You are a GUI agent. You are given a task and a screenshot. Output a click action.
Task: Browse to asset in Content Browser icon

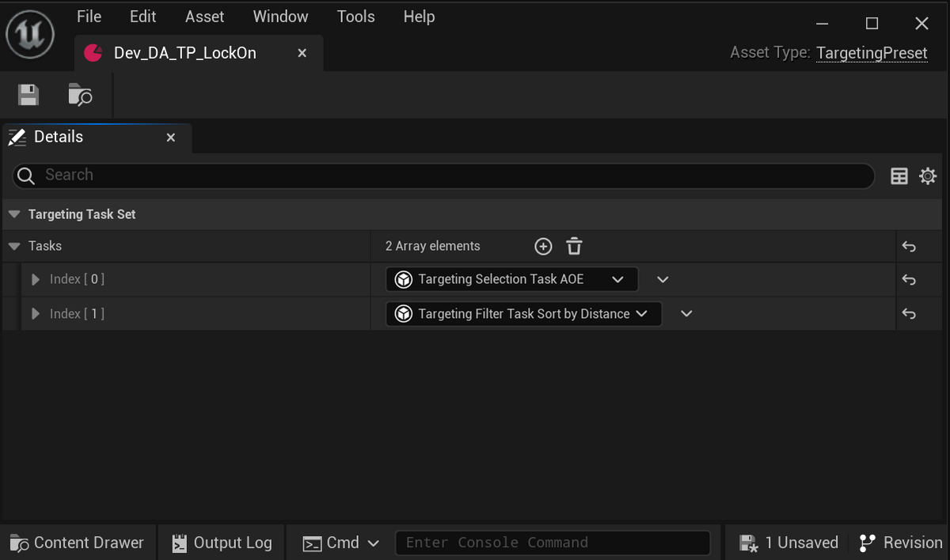[80, 95]
